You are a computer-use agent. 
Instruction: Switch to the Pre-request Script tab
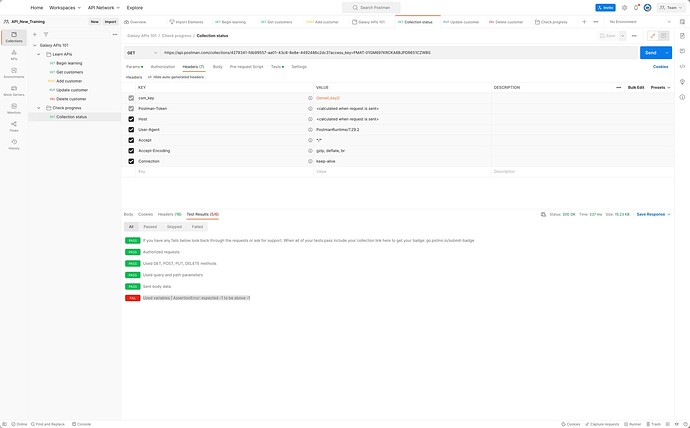246,67
